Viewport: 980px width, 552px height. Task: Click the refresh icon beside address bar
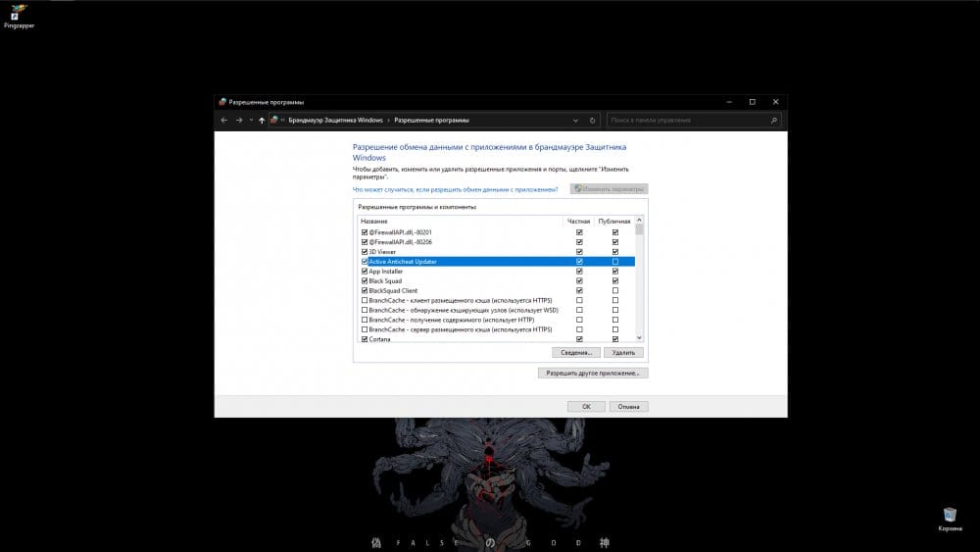[592, 121]
